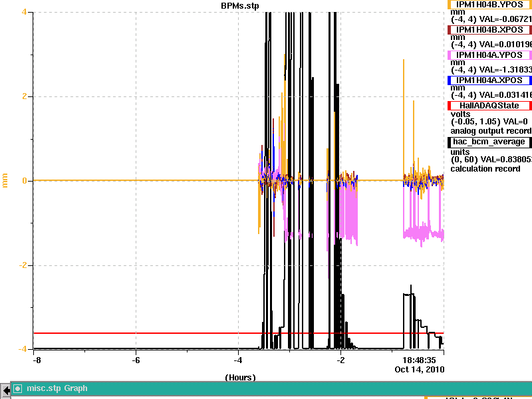Click the BPMs.stp graph title

240,6
